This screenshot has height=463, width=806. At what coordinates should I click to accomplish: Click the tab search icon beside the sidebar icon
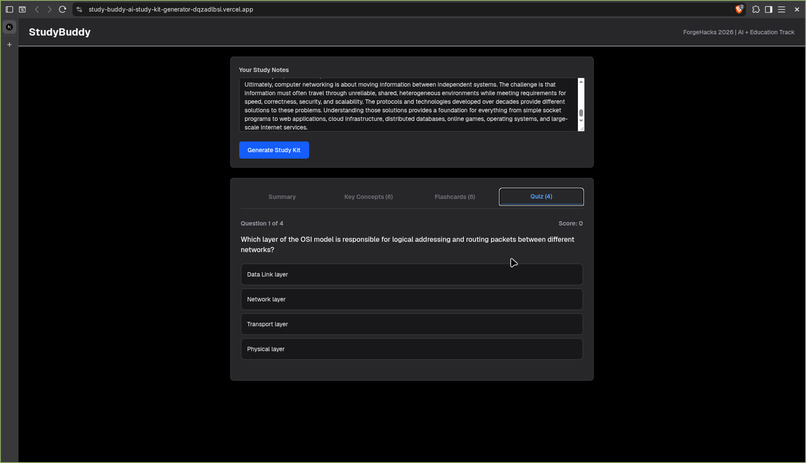(23, 9)
